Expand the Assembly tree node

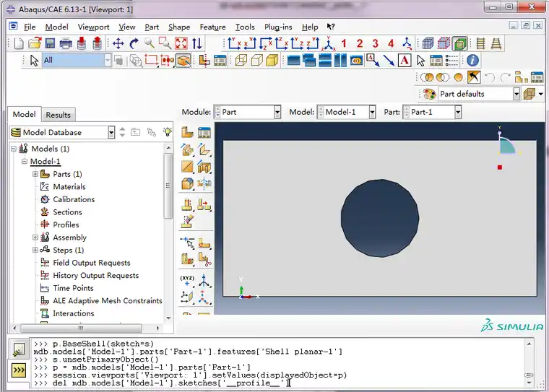(x=35, y=238)
